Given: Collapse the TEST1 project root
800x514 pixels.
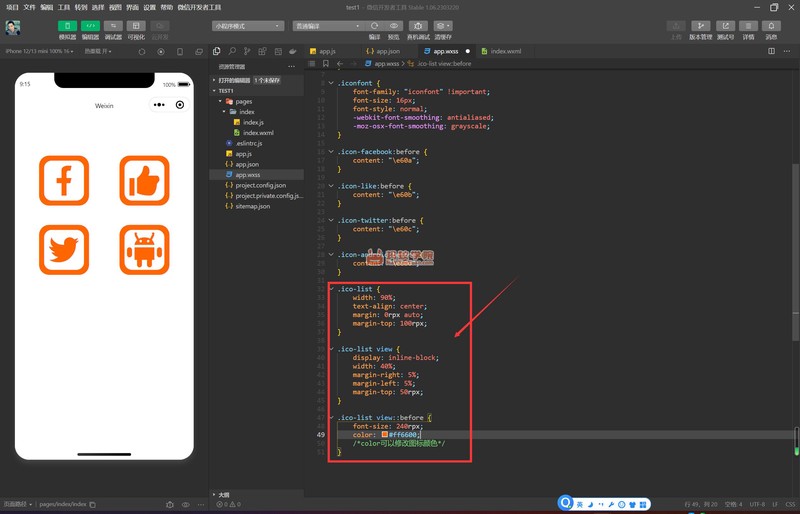Looking at the screenshot, I should (x=257, y=90).
